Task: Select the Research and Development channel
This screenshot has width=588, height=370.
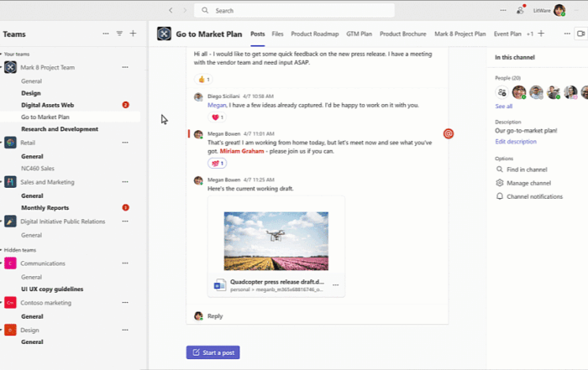Action: [60, 129]
